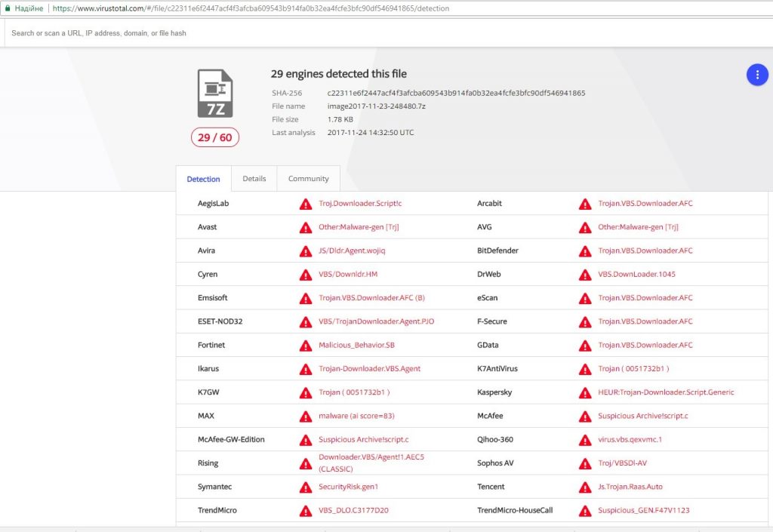Click the alert icon next to Sophos AV

click(x=585, y=463)
